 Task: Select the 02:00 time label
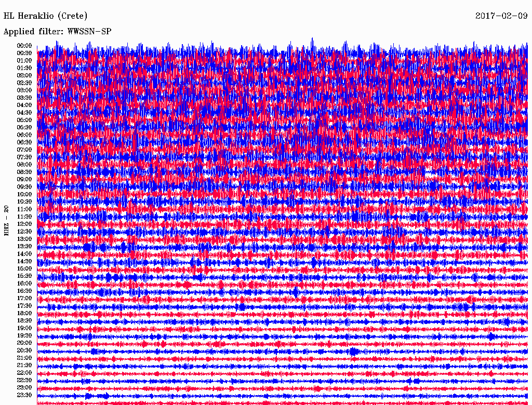[x=24, y=75]
